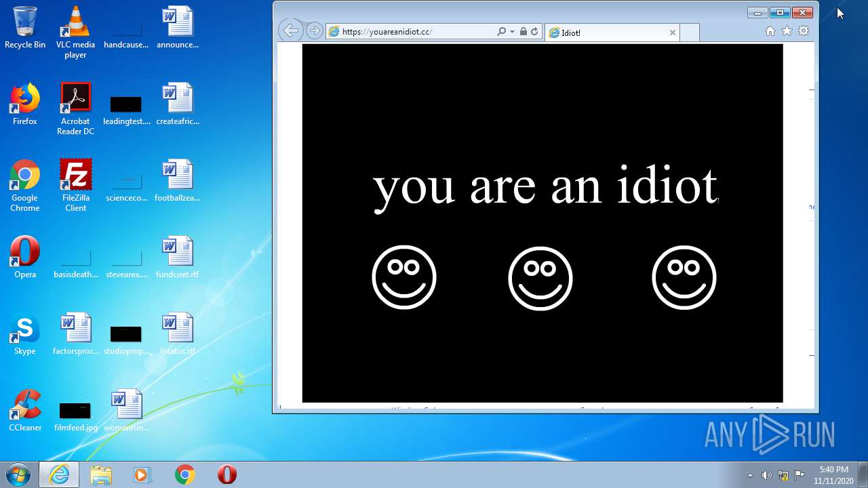Click the security lock icon
This screenshot has width=868, height=488.
pos(524,32)
